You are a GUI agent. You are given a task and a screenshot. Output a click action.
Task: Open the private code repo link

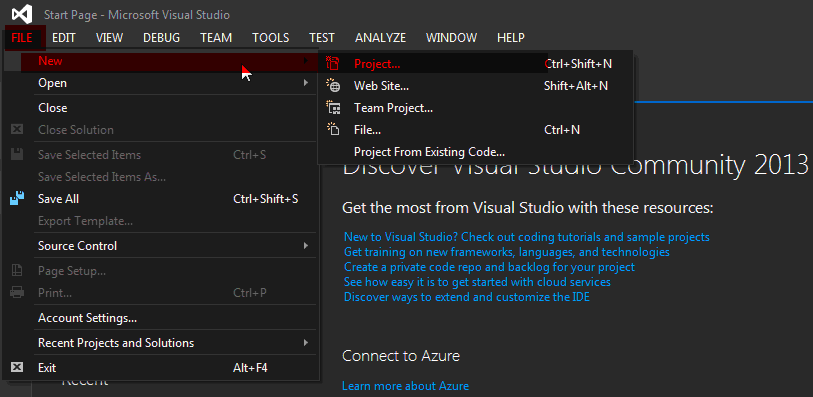click(489, 267)
